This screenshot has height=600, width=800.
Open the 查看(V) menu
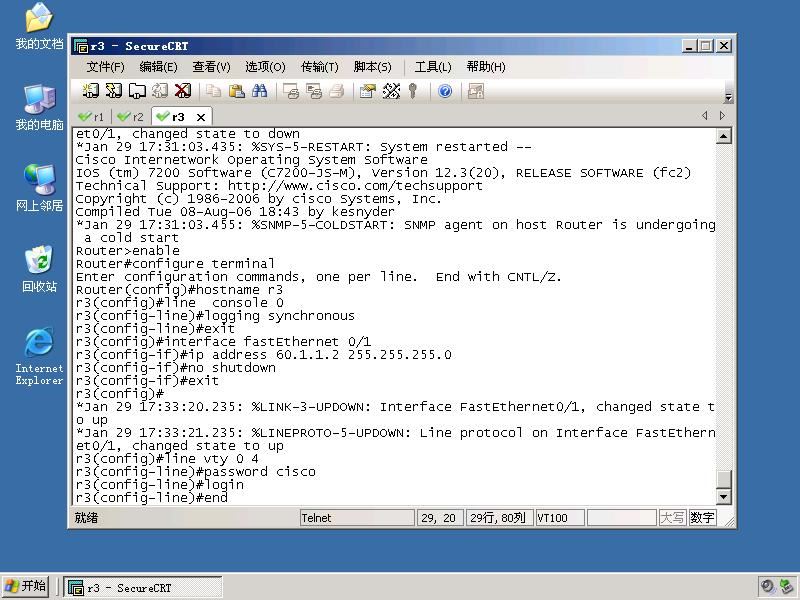point(211,67)
